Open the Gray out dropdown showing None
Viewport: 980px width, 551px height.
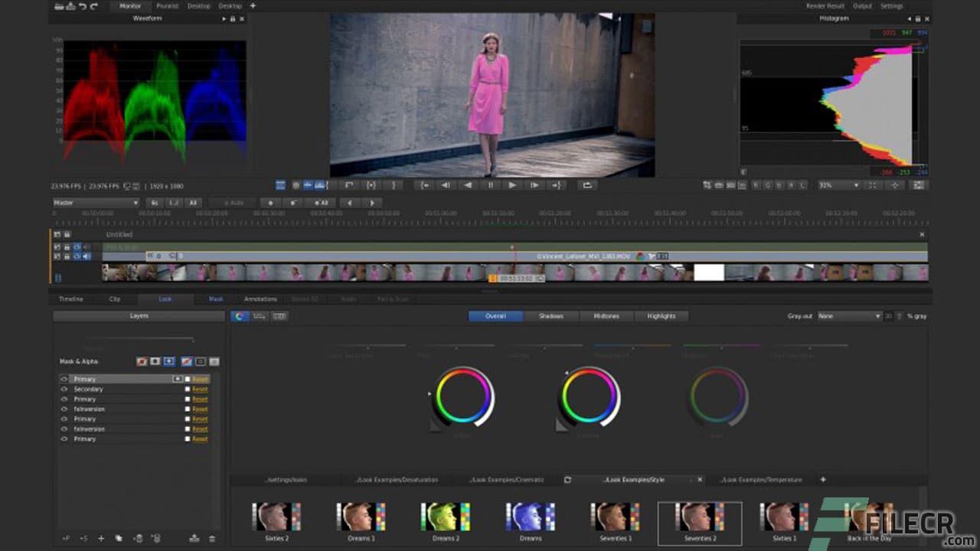click(851, 315)
